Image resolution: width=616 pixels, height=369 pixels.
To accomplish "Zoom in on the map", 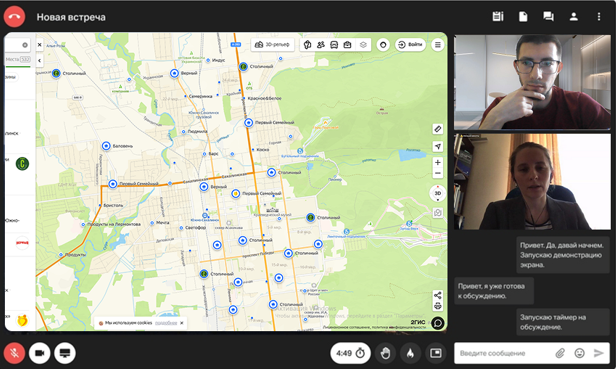I will 438,162.
